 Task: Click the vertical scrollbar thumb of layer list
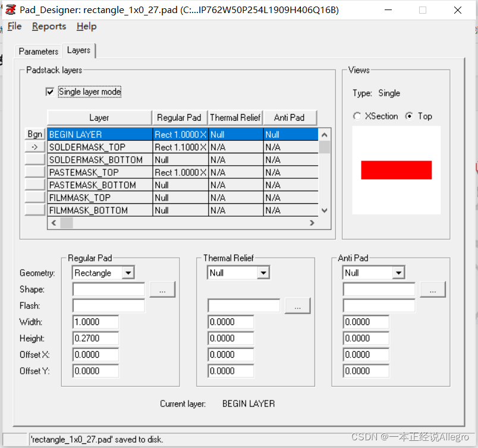[325, 147]
